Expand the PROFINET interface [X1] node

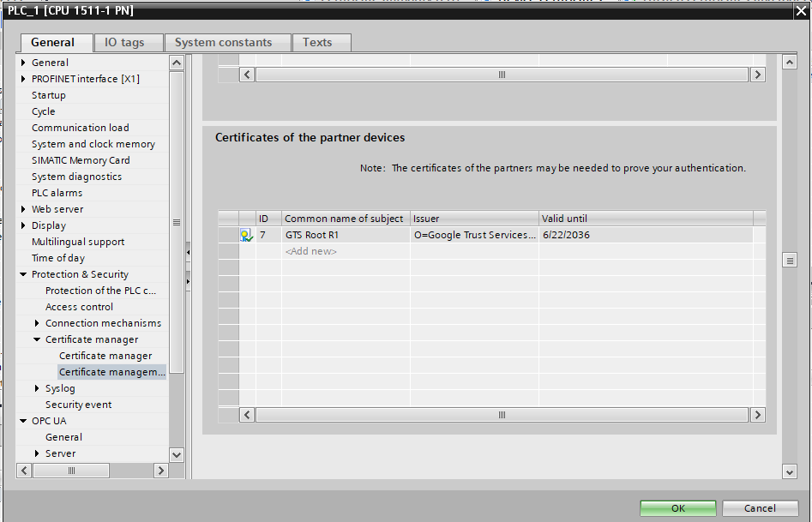24,79
